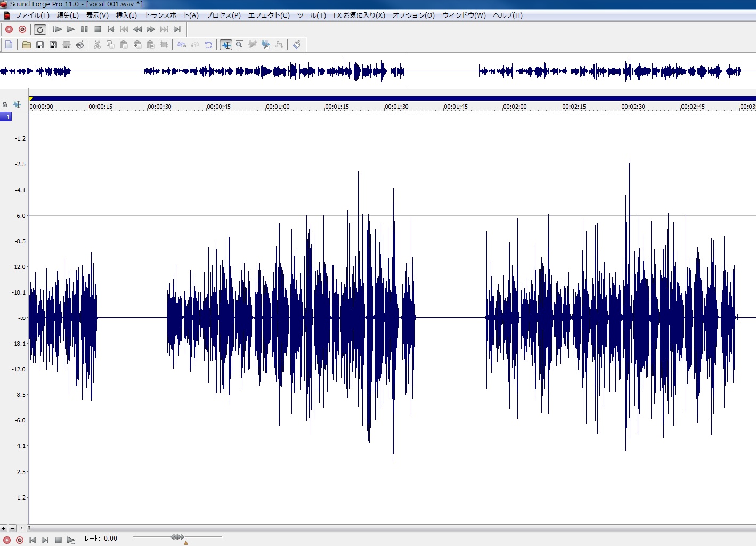Click the circular Repeat icon
756x546 pixels.
click(x=208, y=45)
